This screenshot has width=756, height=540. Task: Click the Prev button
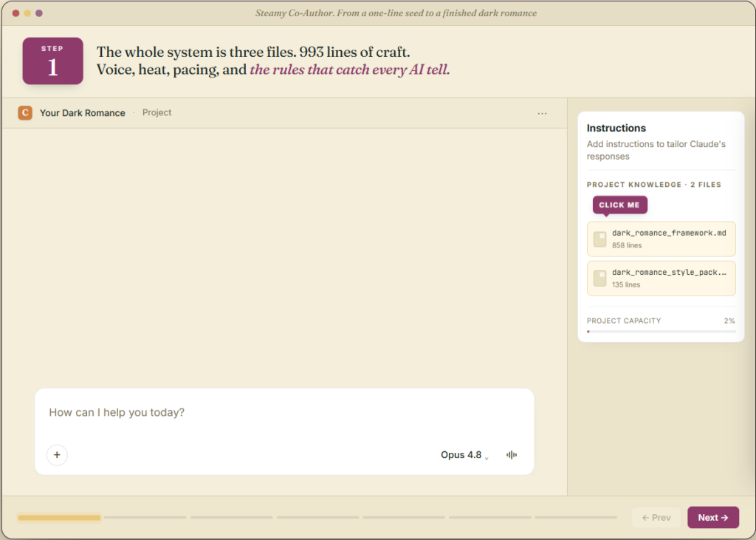(656, 517)
